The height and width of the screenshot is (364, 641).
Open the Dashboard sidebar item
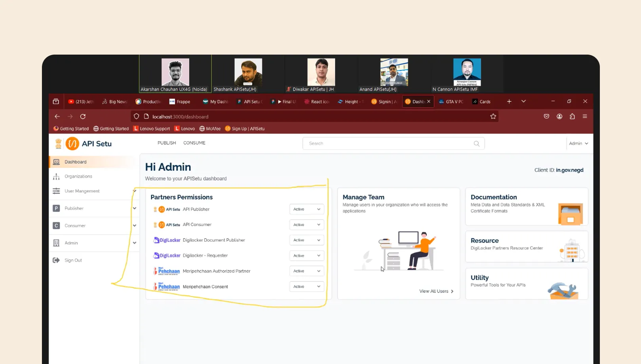[94, 162]
